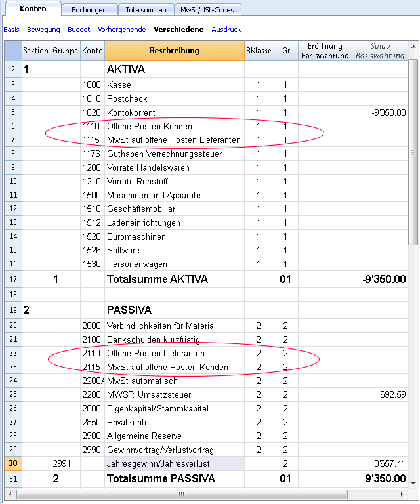Select the row 30 header
Screen dimensions: 420x504
(13, 463)
